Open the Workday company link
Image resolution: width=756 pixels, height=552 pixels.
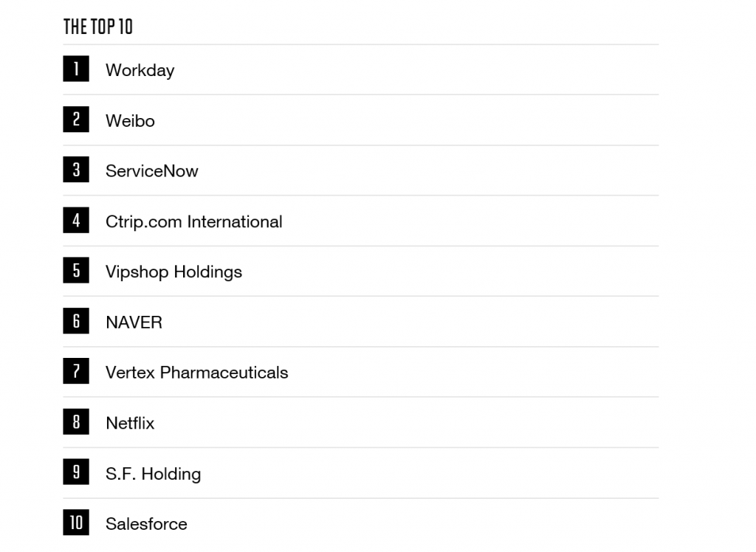click(x=140, y=70)
